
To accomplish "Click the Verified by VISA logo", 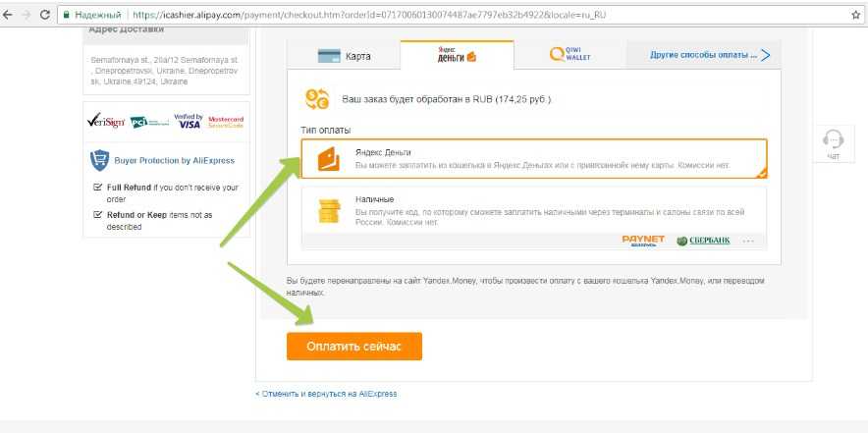I will 187,122.
